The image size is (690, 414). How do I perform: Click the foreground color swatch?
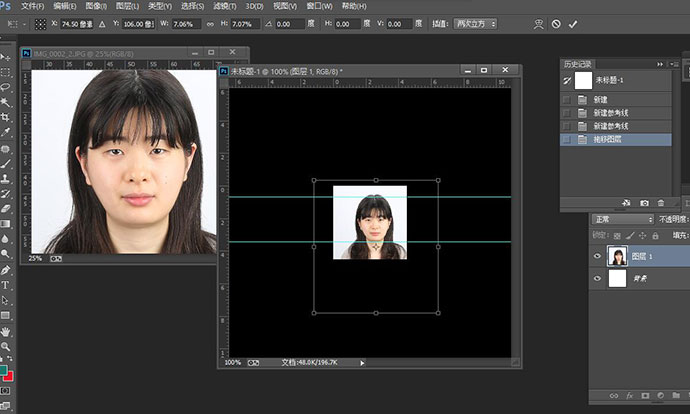(5, 370)
